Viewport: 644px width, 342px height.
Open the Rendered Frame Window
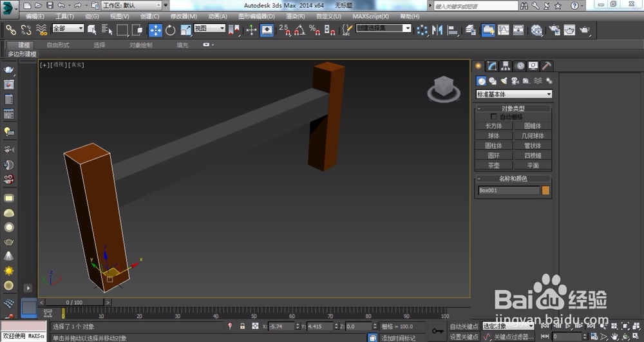click(569, 30)
